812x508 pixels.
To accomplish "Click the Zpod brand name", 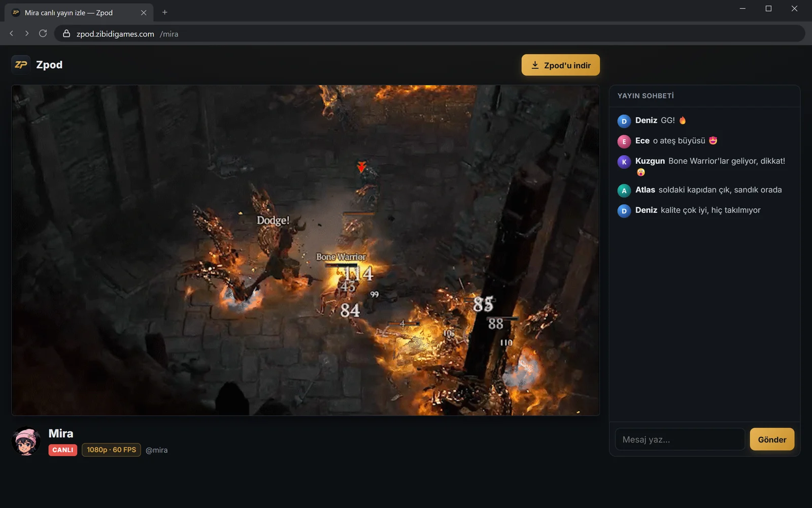I will (x=49, y=65).
